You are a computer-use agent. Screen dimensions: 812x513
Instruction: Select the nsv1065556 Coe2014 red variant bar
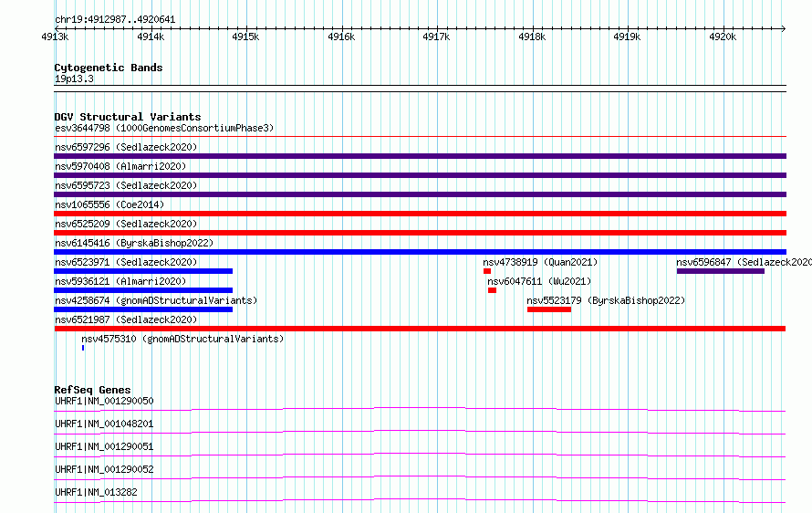tap(420, 214)
